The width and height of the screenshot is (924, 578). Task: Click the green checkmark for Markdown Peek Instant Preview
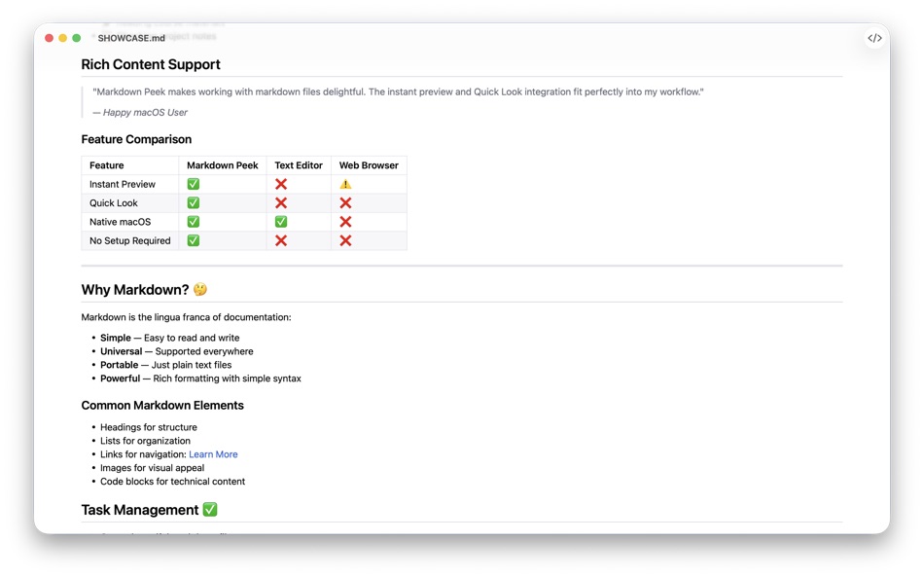(193, 183)
